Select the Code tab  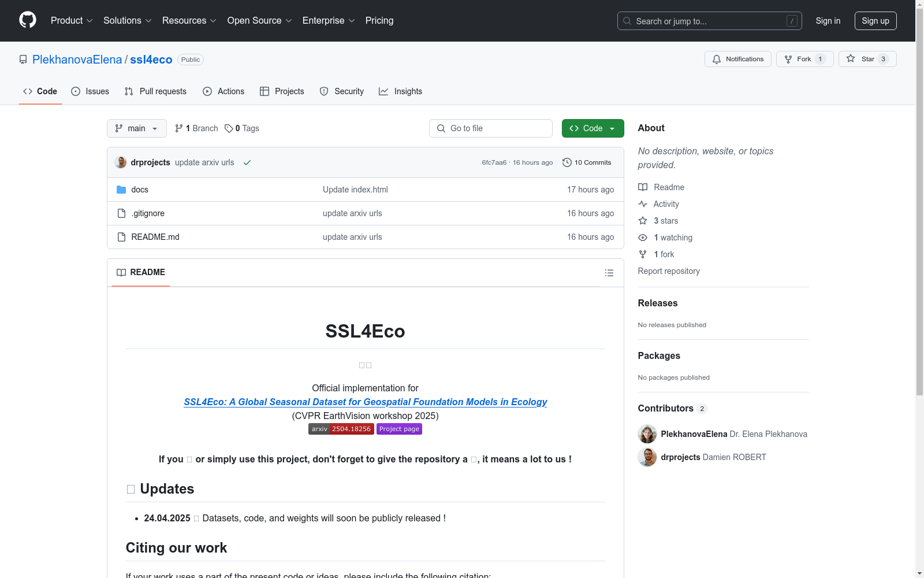pyautogui.click(x=40, y=91)
